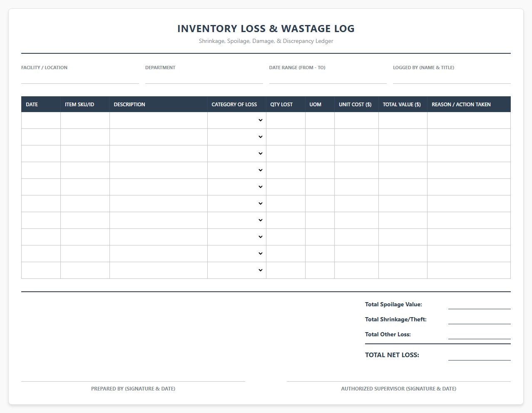
Task: Click the Logged By (Name & Title) field
Action: 452,78
